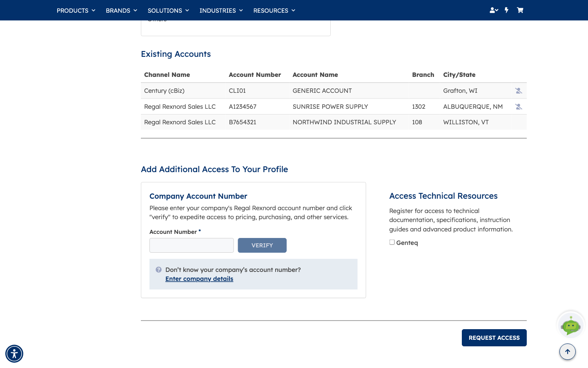Image resolution: width=588 pixels, height=368 pixels.
Task: Click the Account Number column header
Action: click(255, 75)
